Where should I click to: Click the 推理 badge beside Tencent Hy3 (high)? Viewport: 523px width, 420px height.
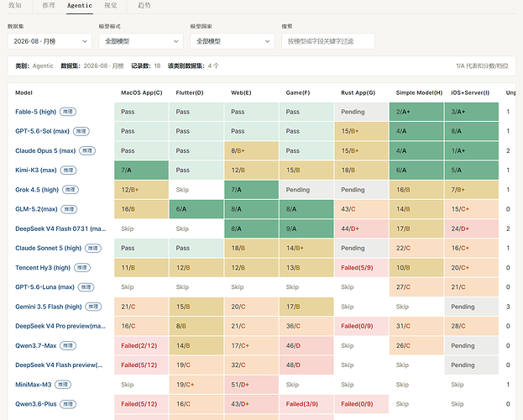(82, 268)
